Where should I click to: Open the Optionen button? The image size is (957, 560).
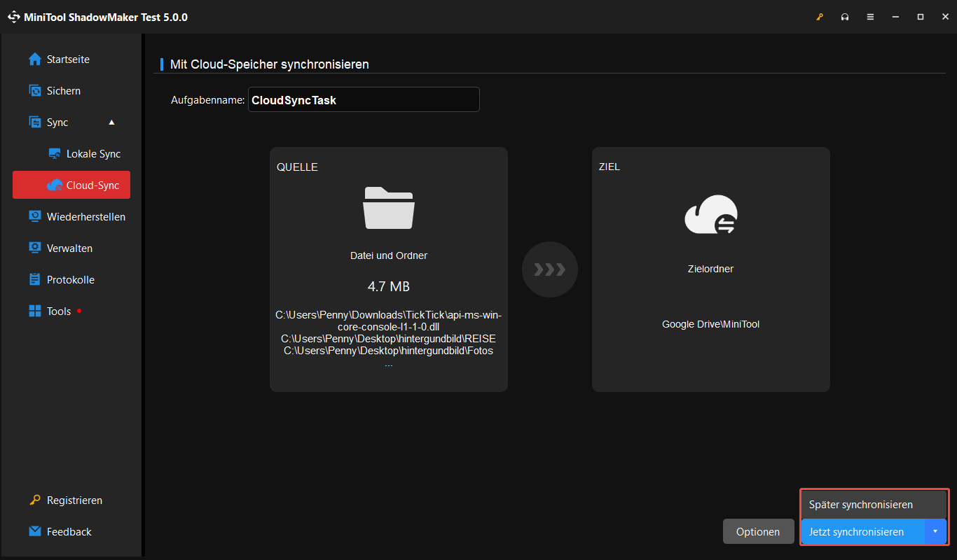tap(758, 531)
